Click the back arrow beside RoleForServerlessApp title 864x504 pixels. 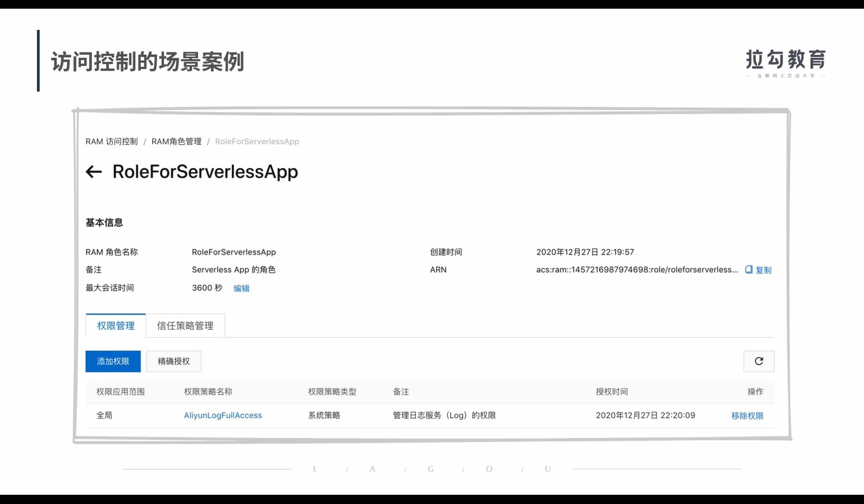coord(94,172)
